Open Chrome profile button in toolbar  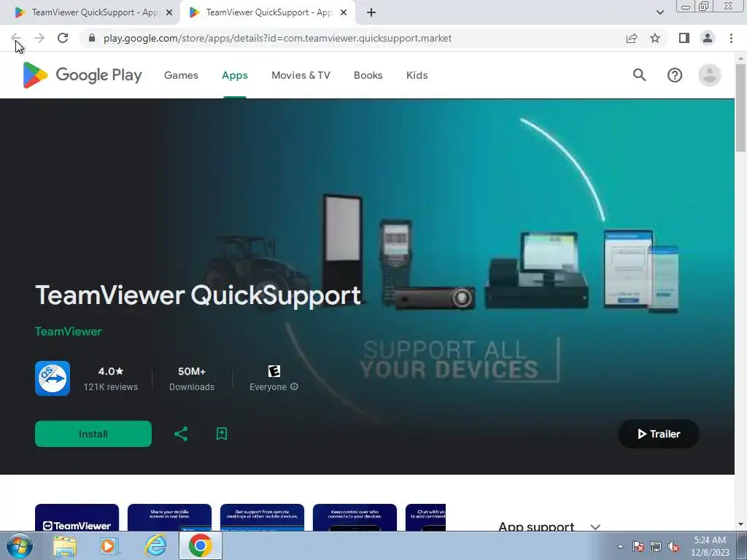point(708,38)
